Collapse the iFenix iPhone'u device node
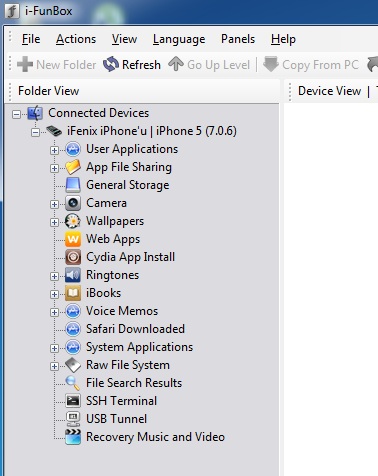 click(x=35, y=132)
